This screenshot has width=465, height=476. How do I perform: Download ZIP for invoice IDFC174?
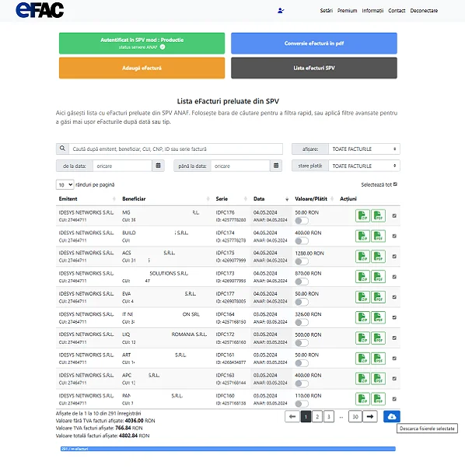362,236
